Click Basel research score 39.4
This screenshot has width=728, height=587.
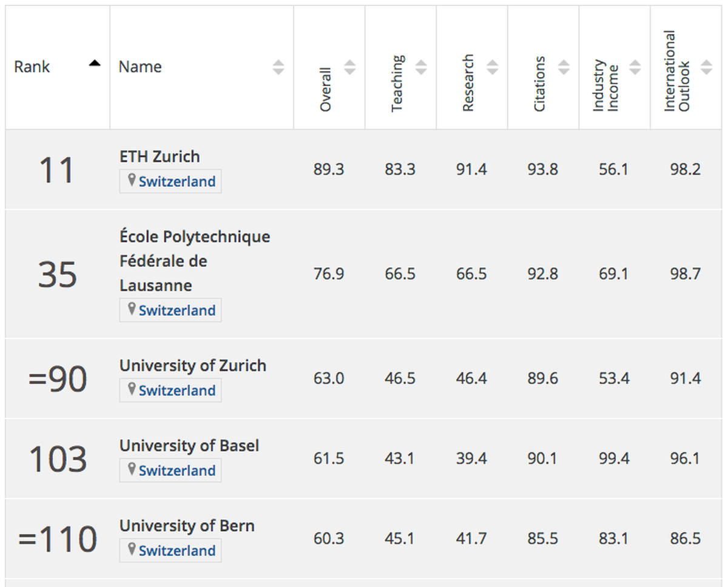(x=471, y=459)
